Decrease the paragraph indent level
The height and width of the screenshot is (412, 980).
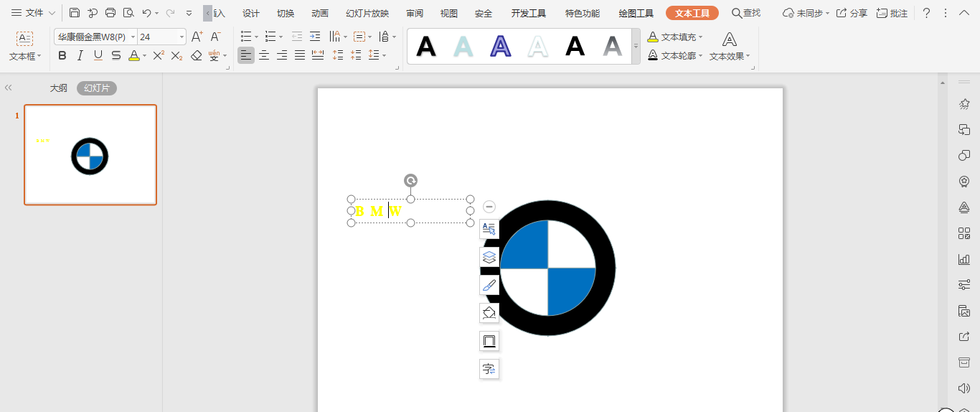(297, 37)
